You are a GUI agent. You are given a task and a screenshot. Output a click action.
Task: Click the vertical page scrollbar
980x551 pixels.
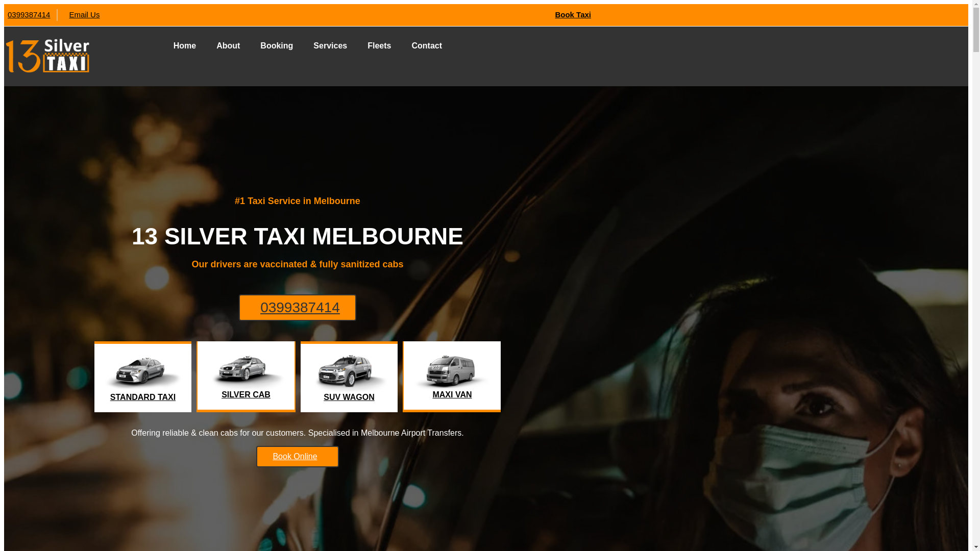(976, 275)
